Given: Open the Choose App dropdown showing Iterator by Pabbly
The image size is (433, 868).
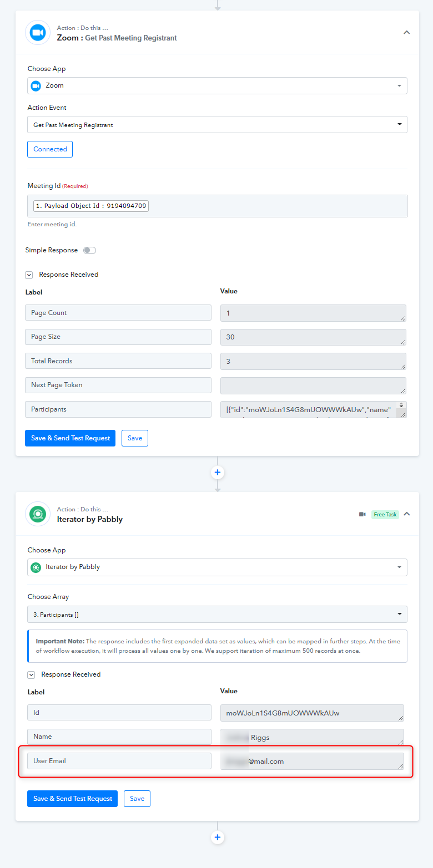Looking at the screenshot, I should (x=217, y=567).
